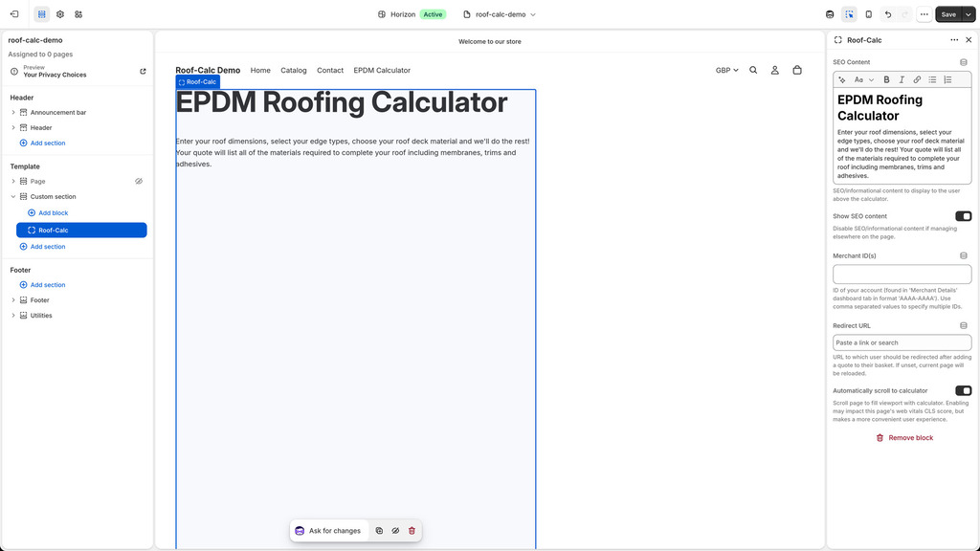The width and height of the screenshot is (980, 551).
Task: Open the App embeds icon in top bar
Action: click(x=78, y=14)
